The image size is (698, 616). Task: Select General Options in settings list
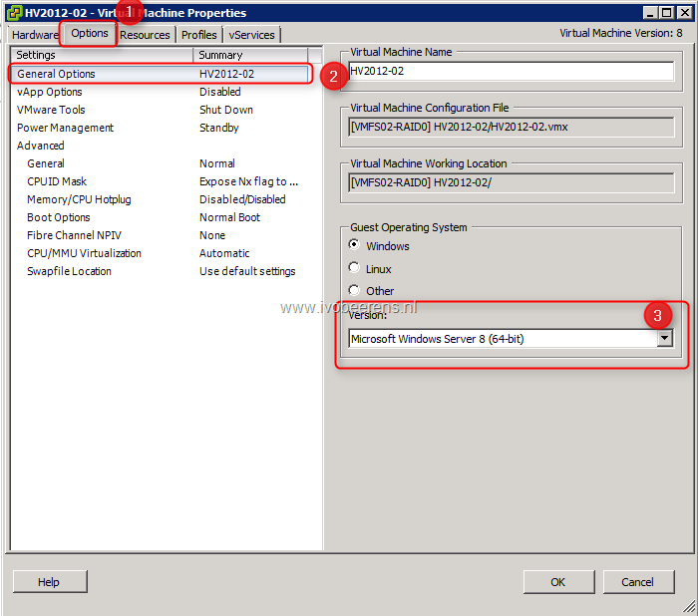(x=161, y=74)
